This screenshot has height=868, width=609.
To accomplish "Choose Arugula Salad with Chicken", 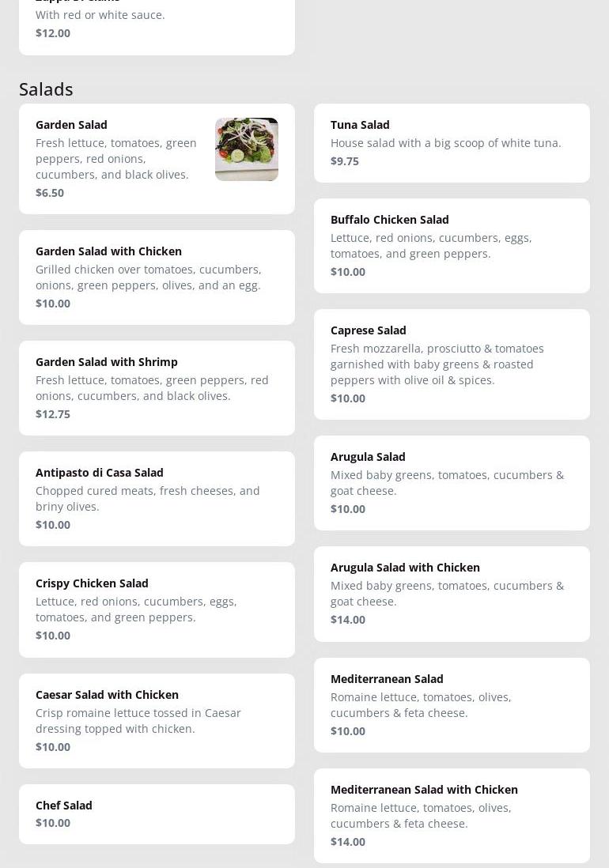I will pyautogui.click(x=452, y=594).
